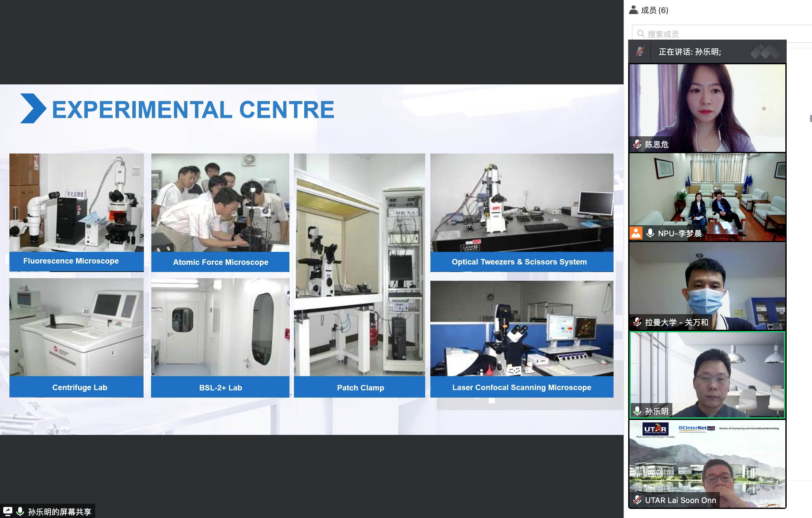Click the Atomic Force Microscope caption
Image resolution: width=812 pixels, height=518 pixels.
[220, 262]
